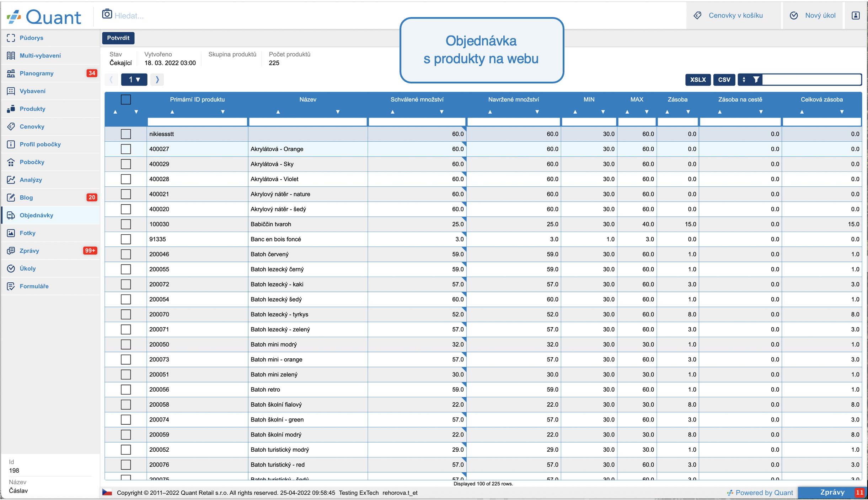Viewport: 868px width, 500px height.
Task: Click the Název column filter field
Action: (x=308, y=122)
